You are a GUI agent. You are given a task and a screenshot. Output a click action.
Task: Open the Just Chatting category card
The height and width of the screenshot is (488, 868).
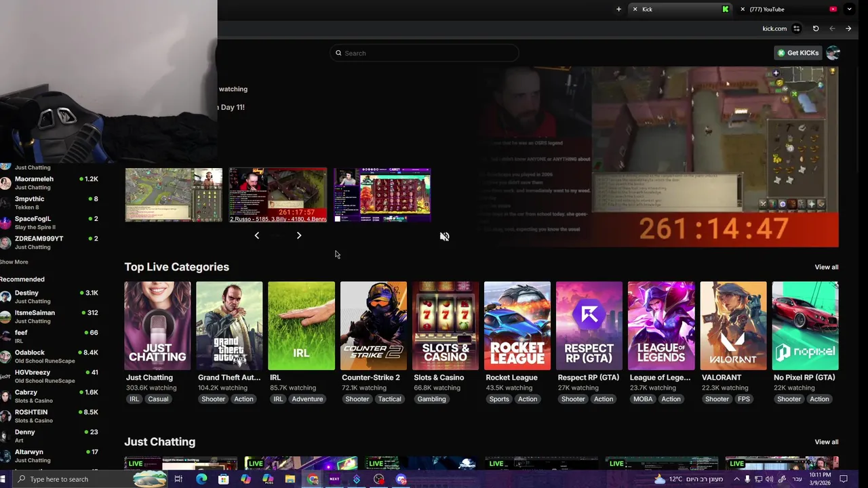pyautogui.click(x=157, y=326)
